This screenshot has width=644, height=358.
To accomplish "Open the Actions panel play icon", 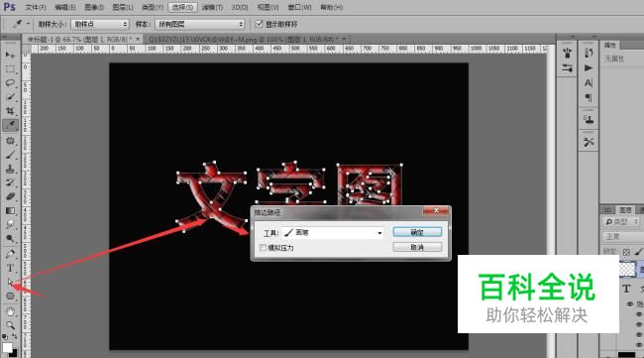I will (x=589, y=67).
